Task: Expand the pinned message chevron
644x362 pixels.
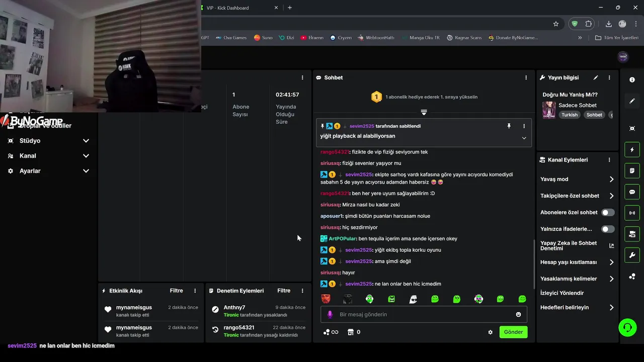Action: (524, 138)
